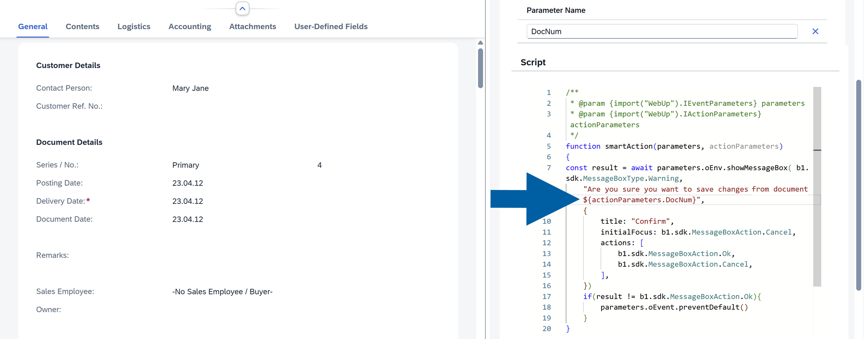
Task: Show the User-Defined Fields tab
Action: click(330, 26)
